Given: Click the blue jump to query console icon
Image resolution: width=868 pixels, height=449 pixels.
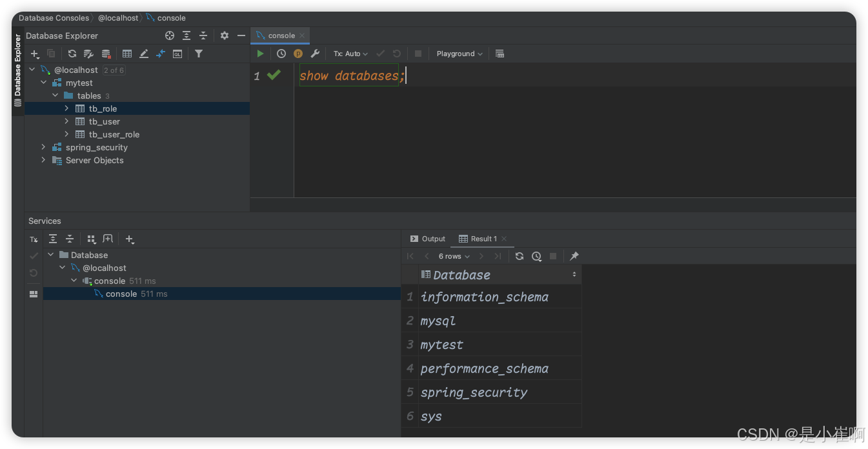Looking at the screenshot, I should [161, 54].
